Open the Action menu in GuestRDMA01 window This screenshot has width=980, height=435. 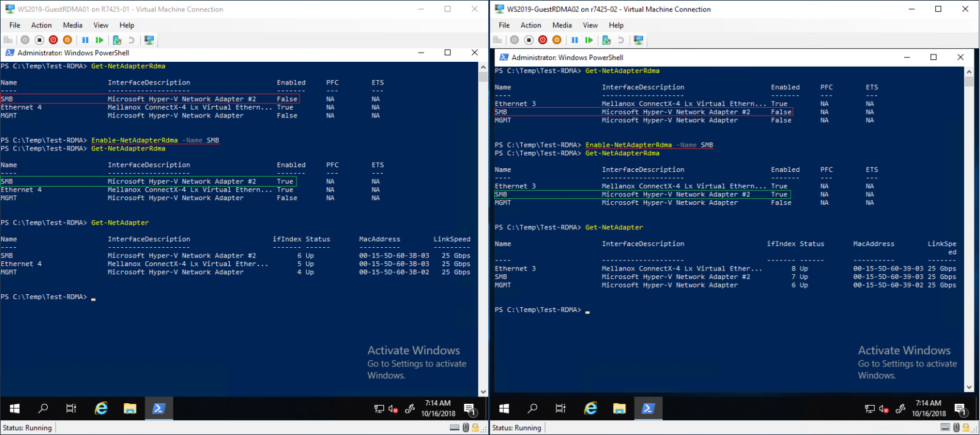click(x=42, y=25)
